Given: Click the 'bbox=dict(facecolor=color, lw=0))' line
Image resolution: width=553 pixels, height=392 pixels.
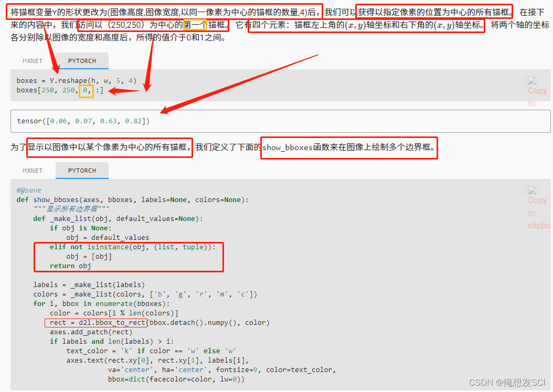Looking at the screenshot, I should [176, 379].
